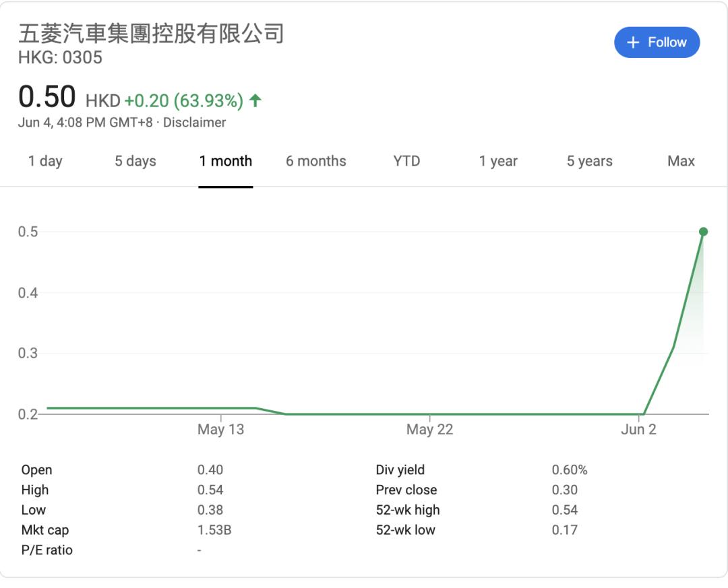Select the Max time range tab
728x588 pixels.
(x=681, y=161)
